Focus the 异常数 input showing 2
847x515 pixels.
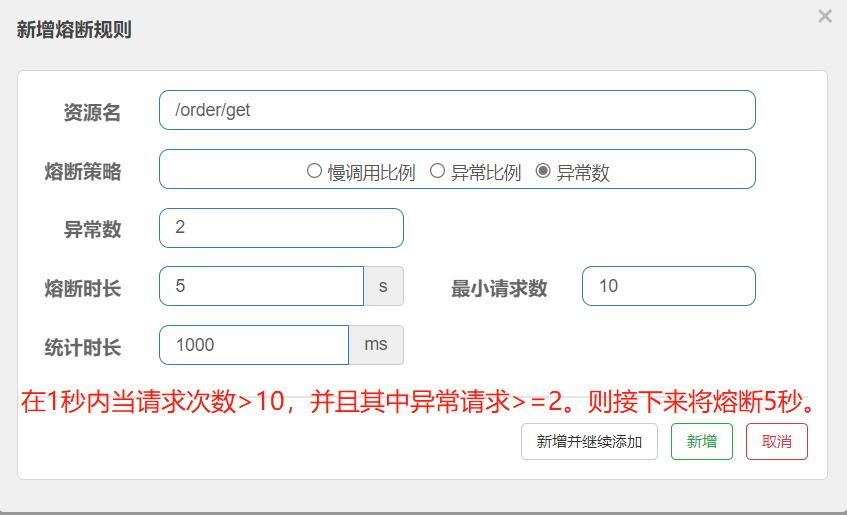pyautogui.click(x=280, y=228)
